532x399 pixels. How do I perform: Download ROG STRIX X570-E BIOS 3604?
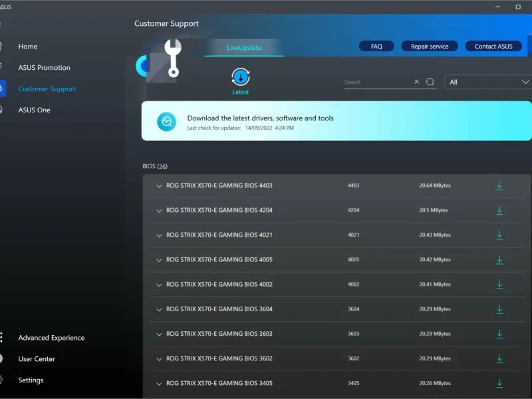coord(499,309)
